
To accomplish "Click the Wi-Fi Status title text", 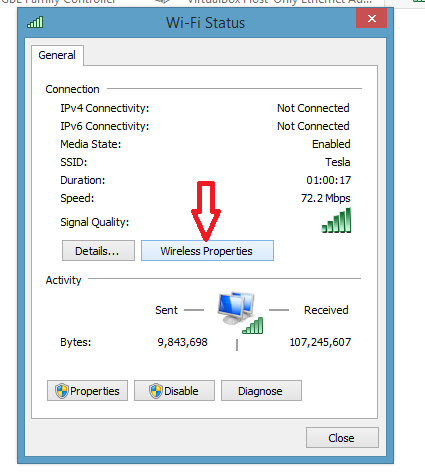I will click(206, 23).
